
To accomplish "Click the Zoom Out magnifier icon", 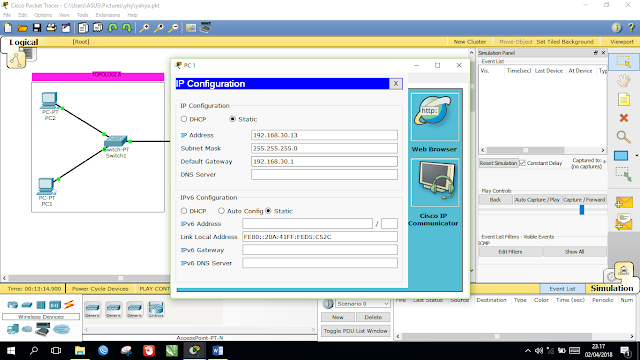I will (x=173, y=28).
